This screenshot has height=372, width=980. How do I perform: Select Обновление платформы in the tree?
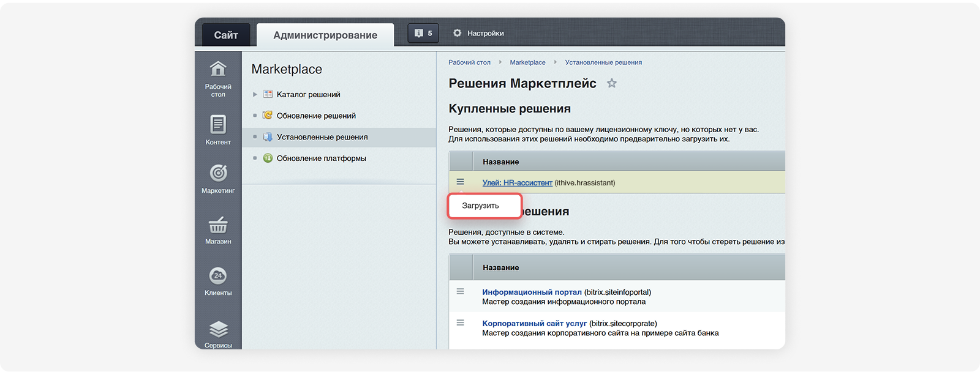point(321,158)
